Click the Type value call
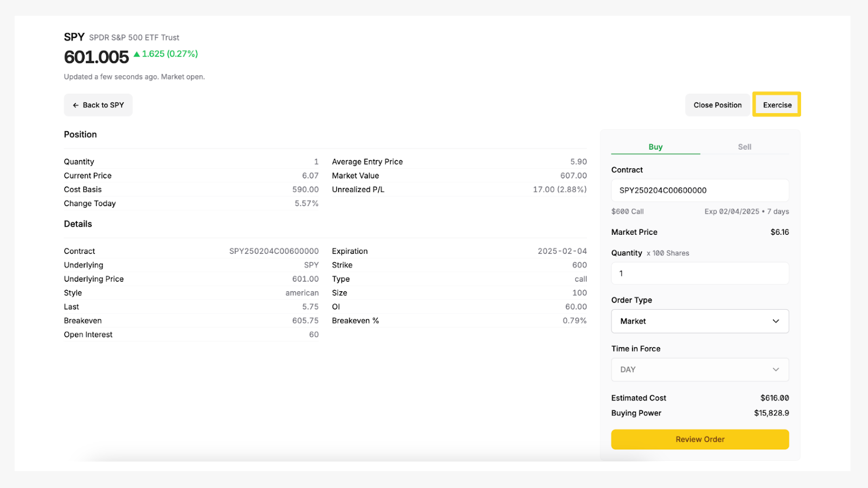 [x=580, y=279]
